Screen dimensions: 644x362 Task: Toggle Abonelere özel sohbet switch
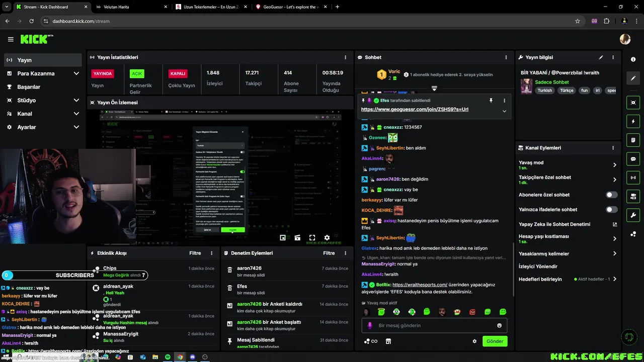tap(611, 195)
